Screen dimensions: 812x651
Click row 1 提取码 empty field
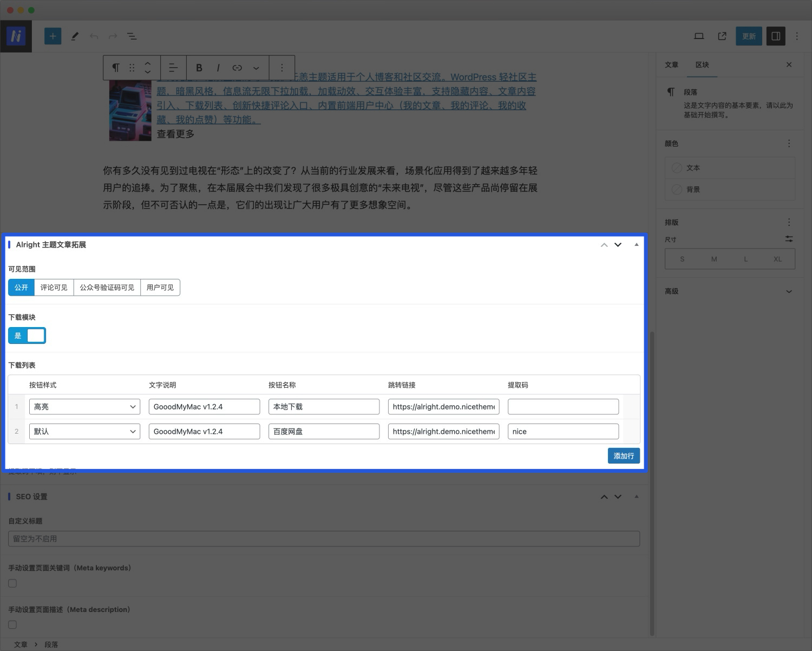point(563,407)
